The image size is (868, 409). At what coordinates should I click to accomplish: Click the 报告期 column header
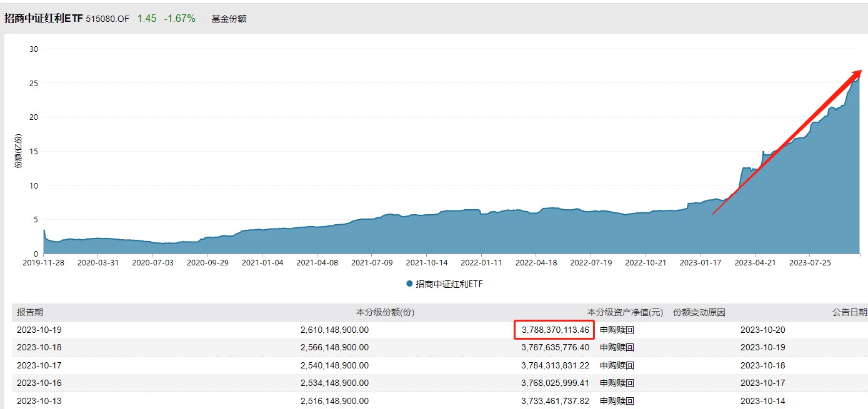pos(30,312)
